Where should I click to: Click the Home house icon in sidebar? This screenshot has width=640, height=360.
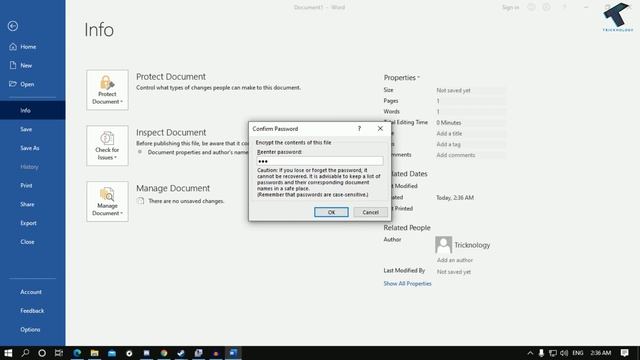pos(13,47)
